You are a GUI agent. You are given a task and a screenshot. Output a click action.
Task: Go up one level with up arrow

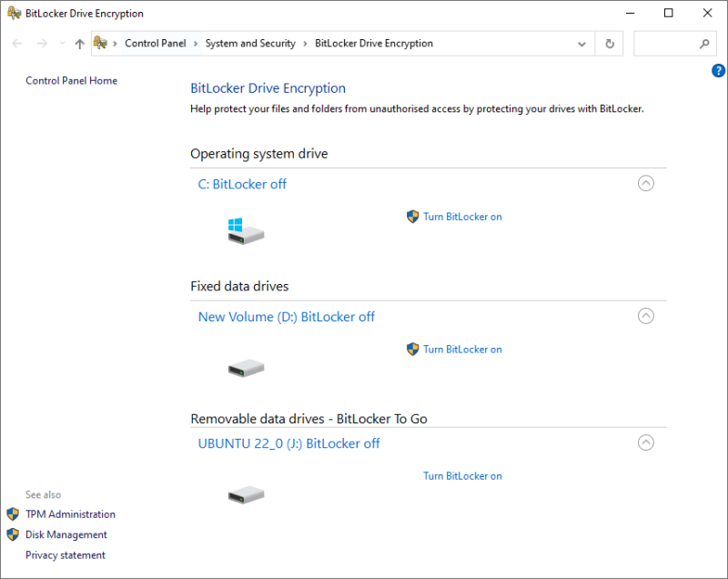tap(79, 44)
